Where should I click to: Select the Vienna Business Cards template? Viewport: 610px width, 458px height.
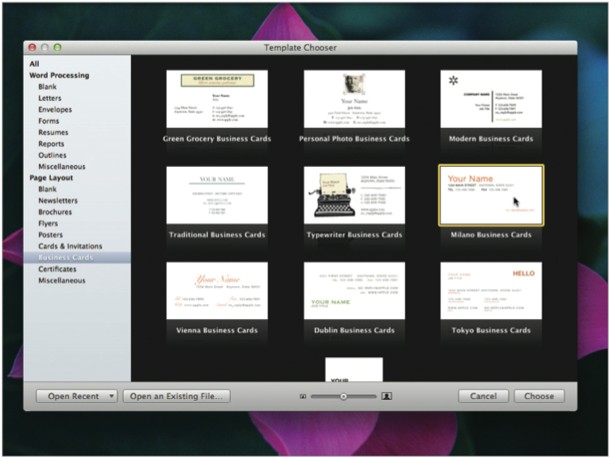[217, 291]
